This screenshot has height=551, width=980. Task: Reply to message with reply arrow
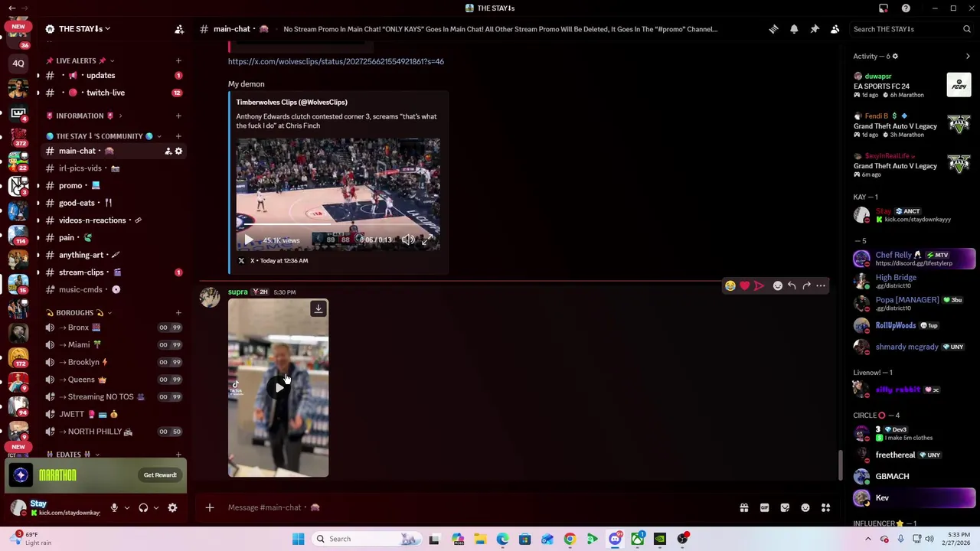[792, 286]
